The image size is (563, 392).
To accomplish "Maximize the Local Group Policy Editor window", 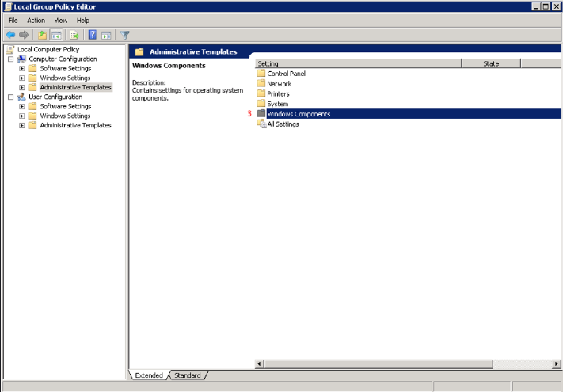I will click(546, 6).
